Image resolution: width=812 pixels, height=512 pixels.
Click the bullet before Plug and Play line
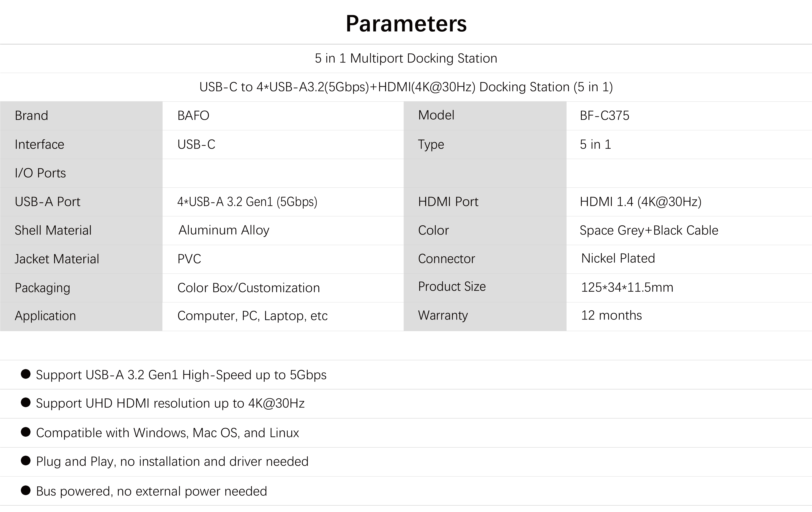(26, 460)
